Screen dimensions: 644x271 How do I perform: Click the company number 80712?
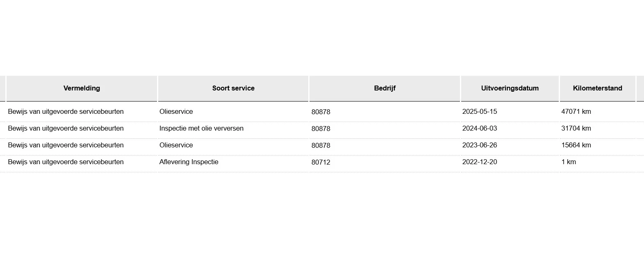tap(321, 162)
